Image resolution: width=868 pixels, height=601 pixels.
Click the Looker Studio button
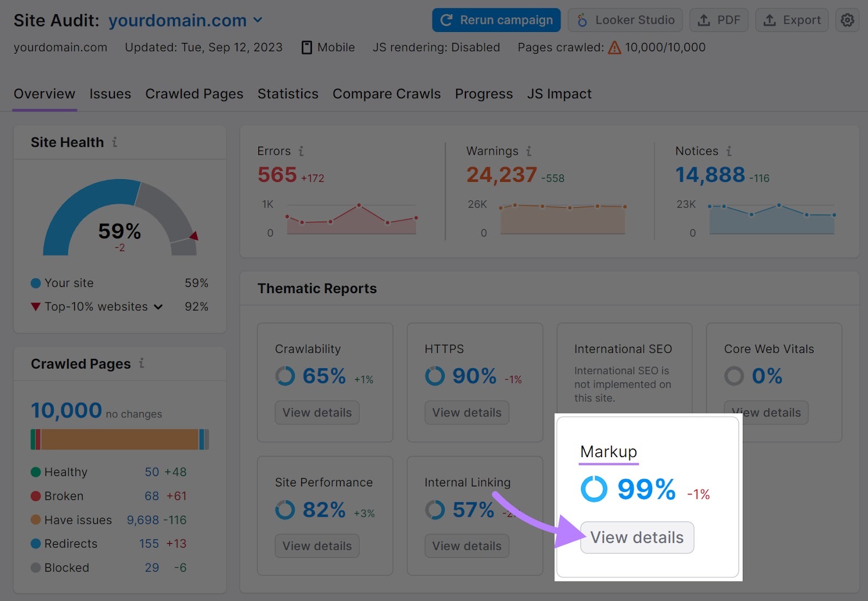(626, 20)
